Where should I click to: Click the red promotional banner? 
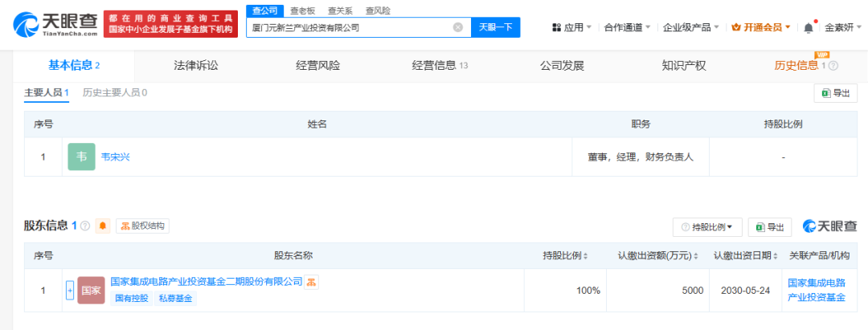pyautogui.click(x=170, y=24)
